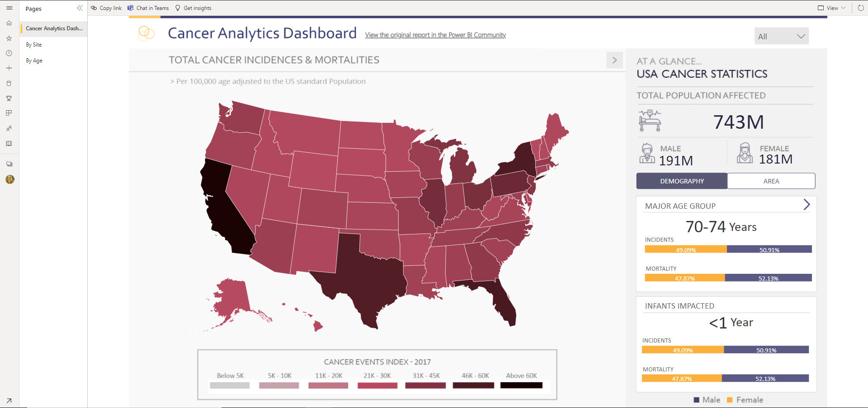
Task: Switch to the By Site page
Action: [33, 44]
